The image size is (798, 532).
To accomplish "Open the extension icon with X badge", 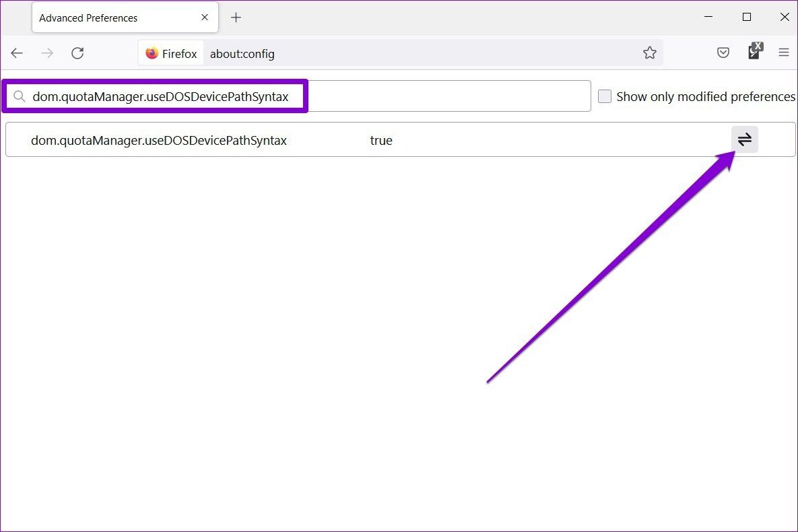I will coord(755,51).
